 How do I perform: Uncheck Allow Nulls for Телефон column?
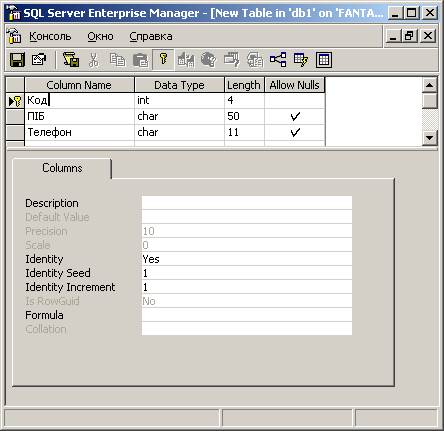(295, 132)
